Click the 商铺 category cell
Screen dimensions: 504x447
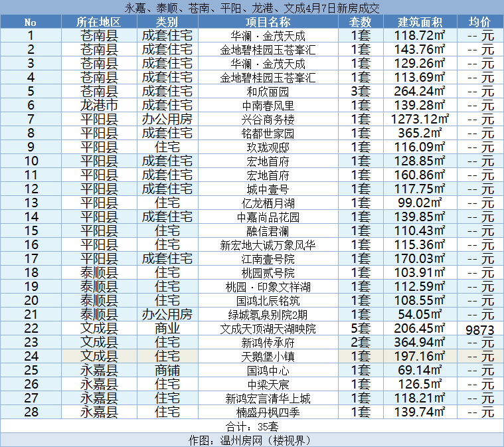(167, 370)
